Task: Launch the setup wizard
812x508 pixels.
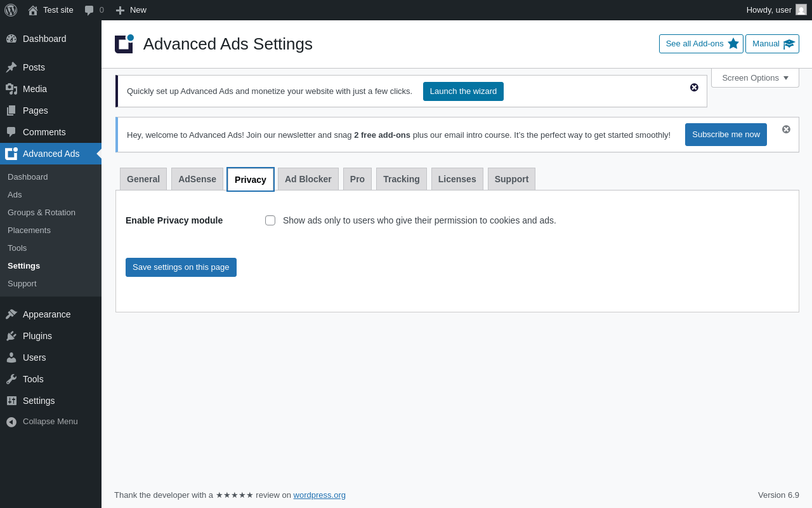Action: pos(463,91)
